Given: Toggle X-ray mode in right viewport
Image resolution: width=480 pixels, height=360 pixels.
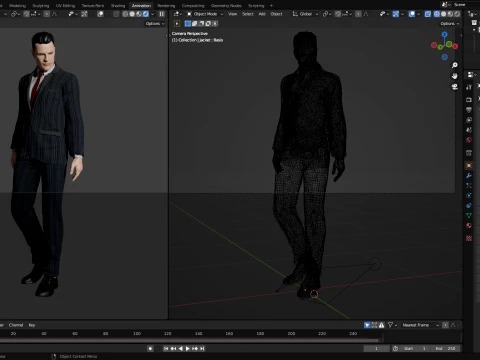Looking at the screenshot, I should [428, 14].
